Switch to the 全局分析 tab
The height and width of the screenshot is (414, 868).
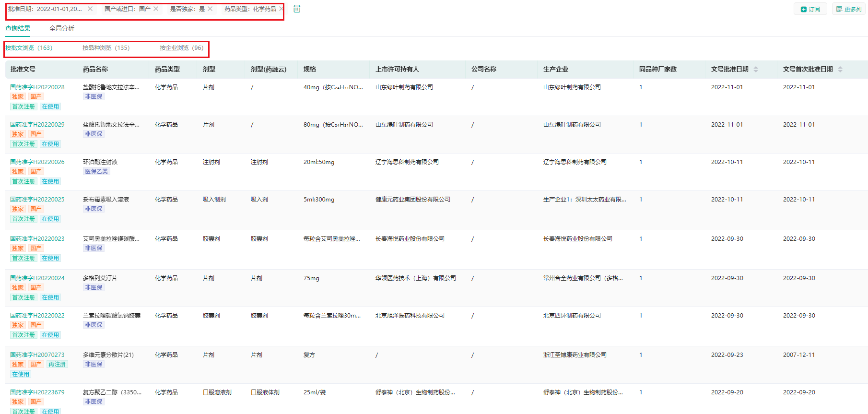pyautogui.click(x=62, y=28)
